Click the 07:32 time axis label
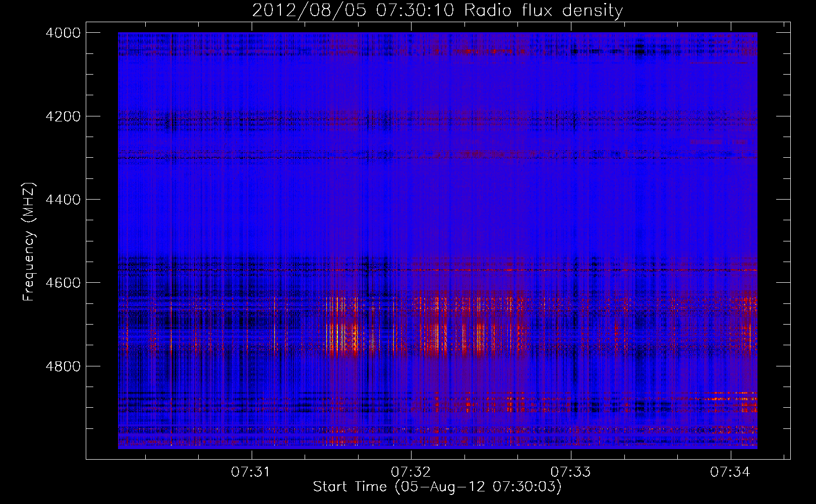This screenshot has width=816, height=504. [x=411, y=472]
